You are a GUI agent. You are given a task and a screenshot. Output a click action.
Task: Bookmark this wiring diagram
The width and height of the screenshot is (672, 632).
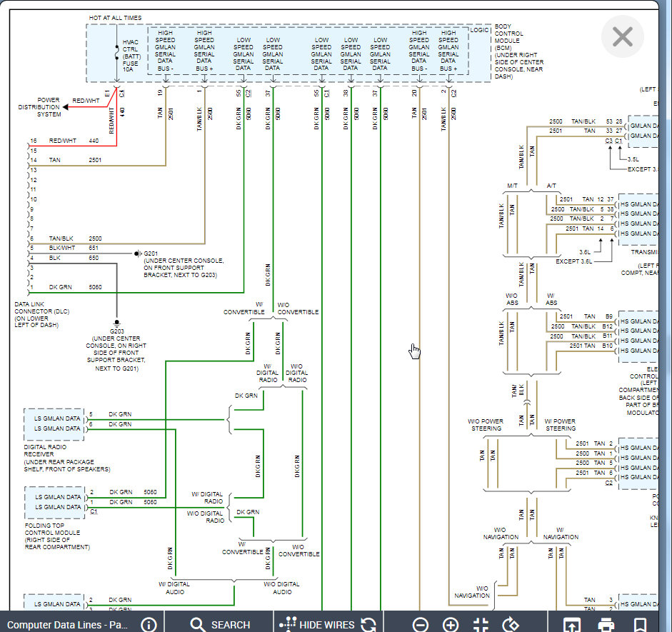(x=641, y=625)
